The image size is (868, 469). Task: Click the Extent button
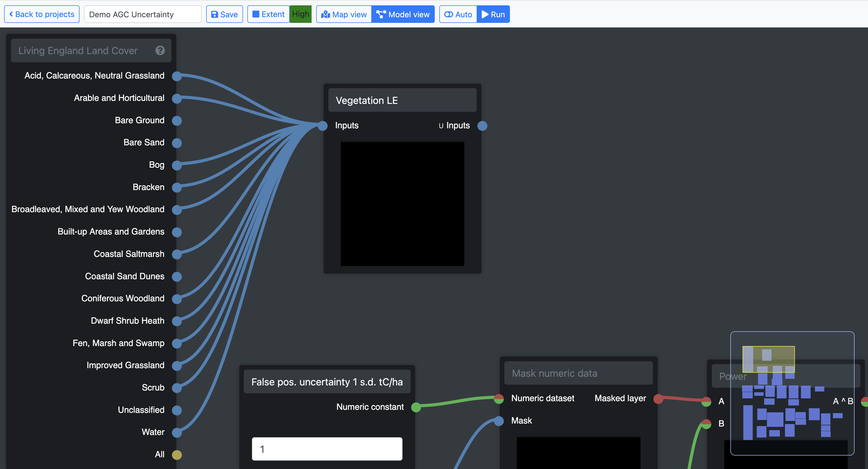point(268,14)
